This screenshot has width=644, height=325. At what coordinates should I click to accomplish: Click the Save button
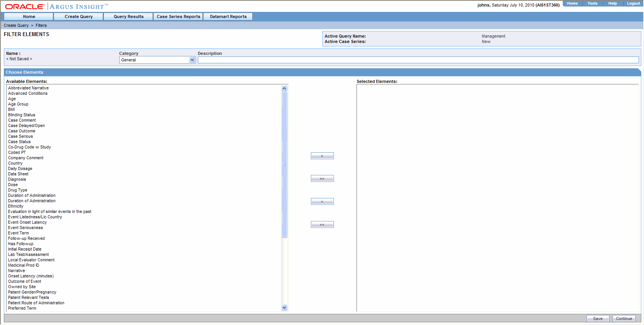[598, 318]
